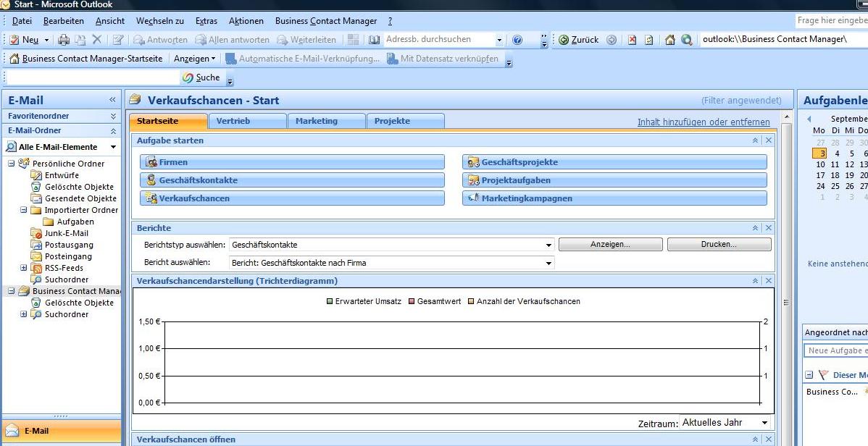868x446 pixels.
Task: Click the home house icon in web toolbar
Action: 669,40
